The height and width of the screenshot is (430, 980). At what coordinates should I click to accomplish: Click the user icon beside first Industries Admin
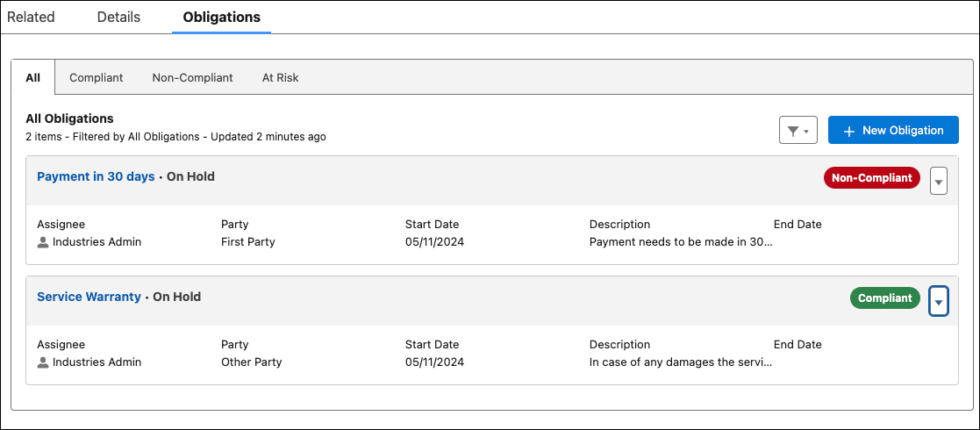pos(43,242)
